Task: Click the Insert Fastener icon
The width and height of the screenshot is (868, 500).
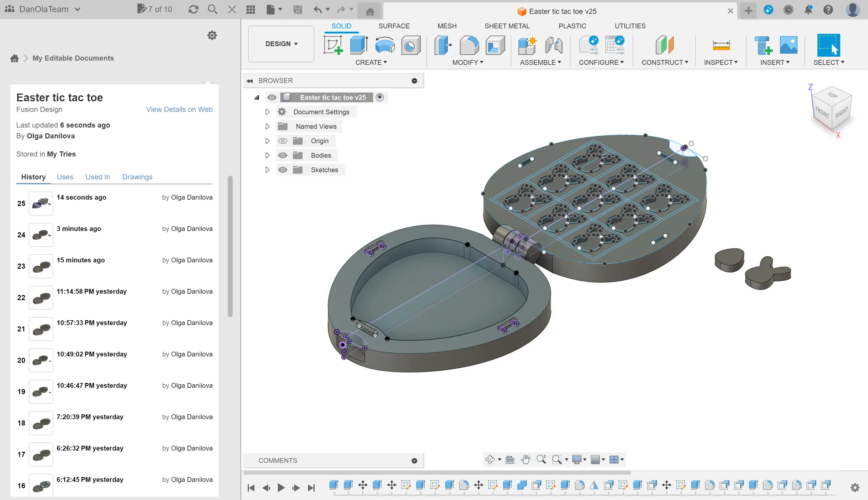Action: tap(763, 45)
